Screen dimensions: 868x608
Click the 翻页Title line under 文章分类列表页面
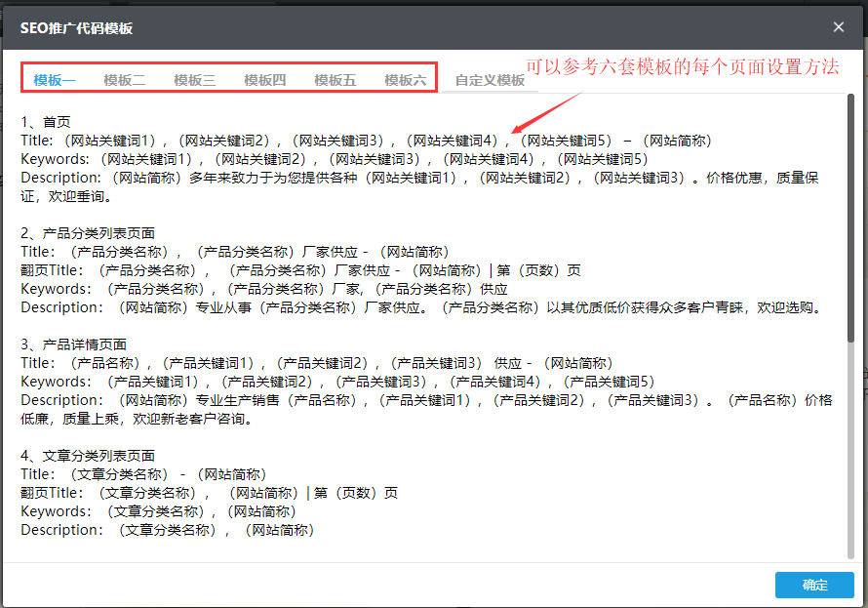click(x=209, y=493)
